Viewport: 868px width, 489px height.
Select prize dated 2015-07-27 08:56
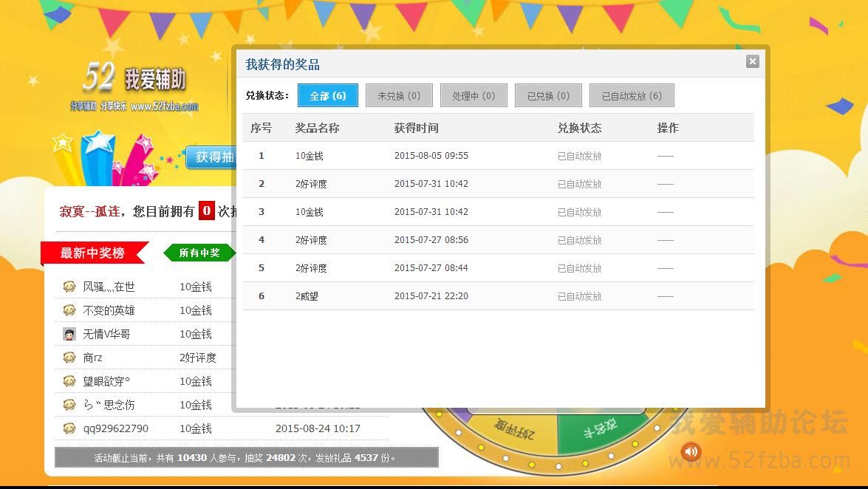point(498,240)
